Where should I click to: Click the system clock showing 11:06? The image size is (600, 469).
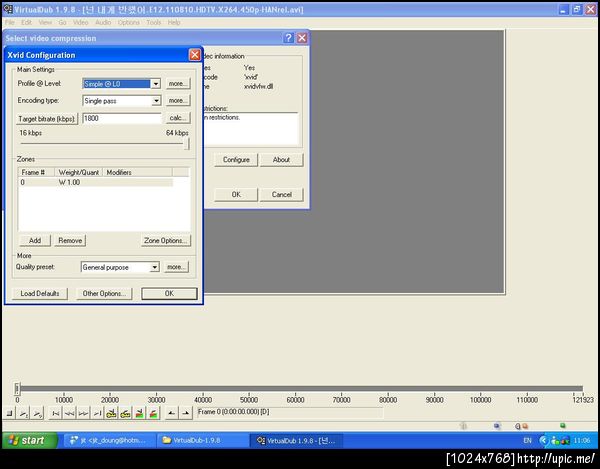click(582, 441)
